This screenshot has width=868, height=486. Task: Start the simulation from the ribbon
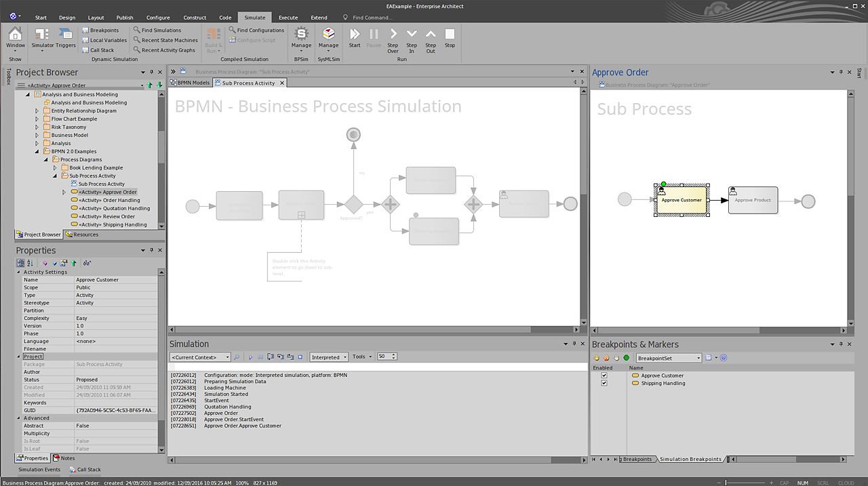tap(355, 39)
